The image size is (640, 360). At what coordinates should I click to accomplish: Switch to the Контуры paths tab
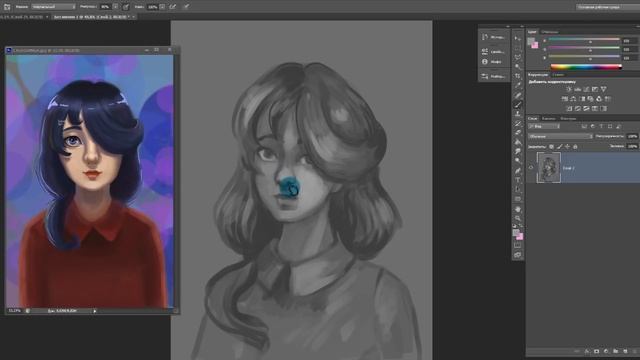pos(568,118)
